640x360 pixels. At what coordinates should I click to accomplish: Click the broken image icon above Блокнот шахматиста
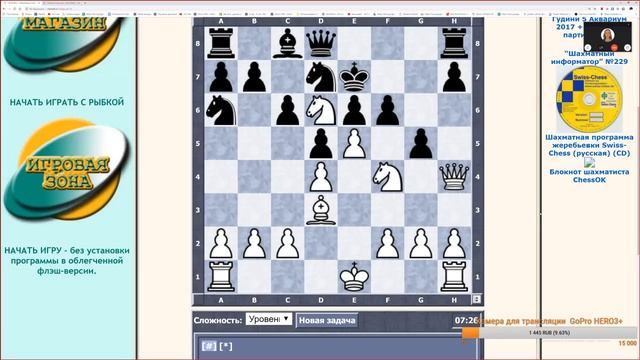point(589,163)
